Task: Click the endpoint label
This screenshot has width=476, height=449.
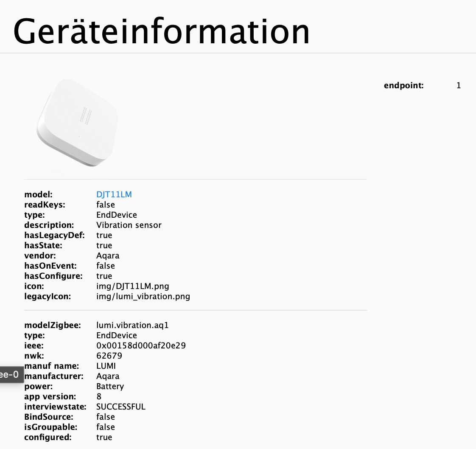Action: click(x=403, y=86)
